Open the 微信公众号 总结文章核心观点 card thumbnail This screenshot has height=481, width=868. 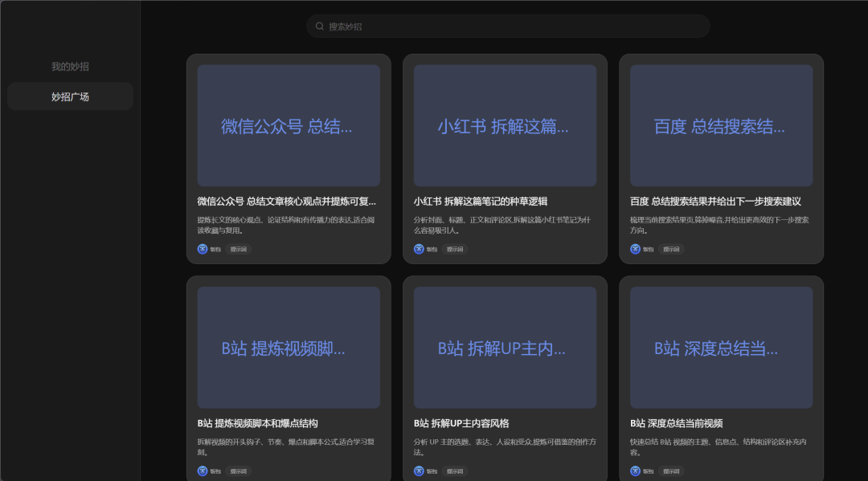coord(289,124)
